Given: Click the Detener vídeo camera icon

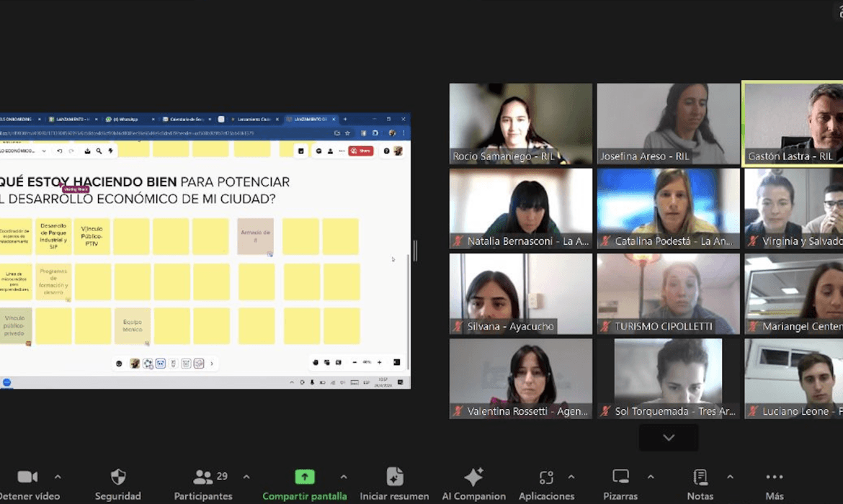Looking at the screenshot, I should (27, 477).
